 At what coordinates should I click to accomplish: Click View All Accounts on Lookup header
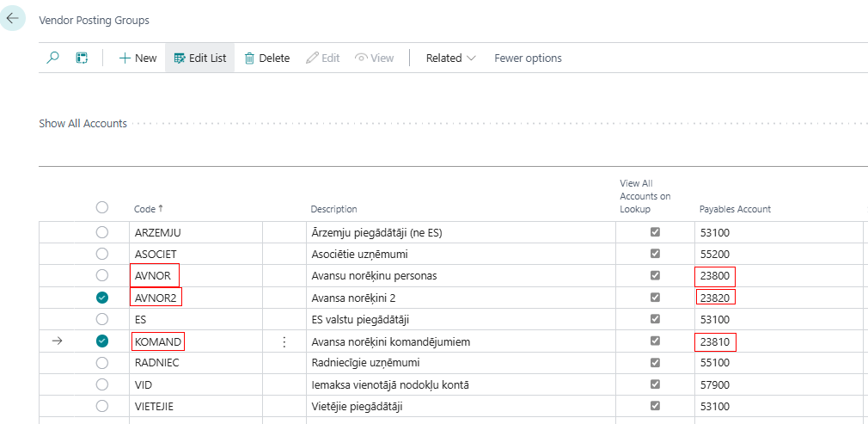click(x=645, y=196)
